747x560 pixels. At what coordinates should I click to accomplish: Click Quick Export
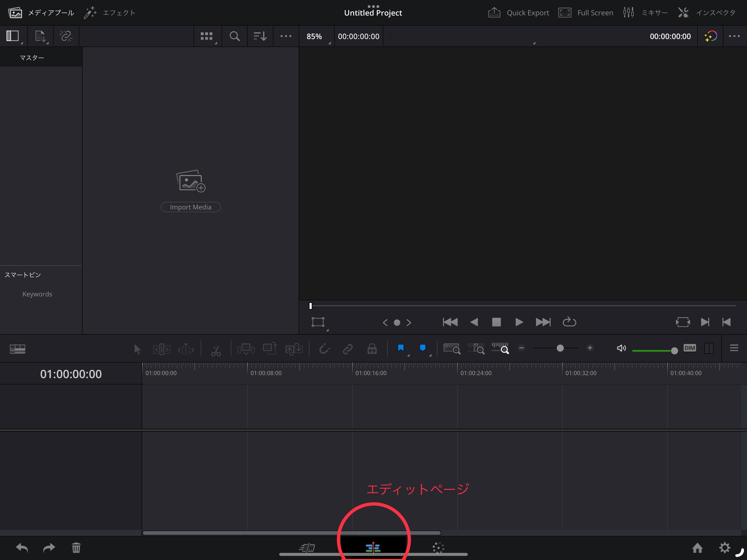[x=518, y=13]
